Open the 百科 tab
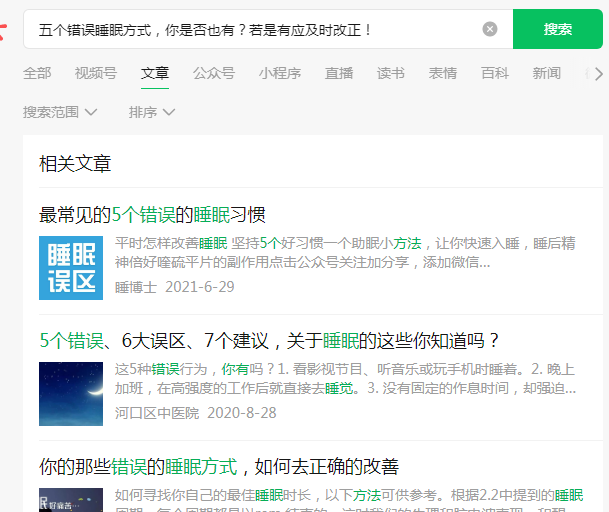609x512 pixels. click(495, 73)
